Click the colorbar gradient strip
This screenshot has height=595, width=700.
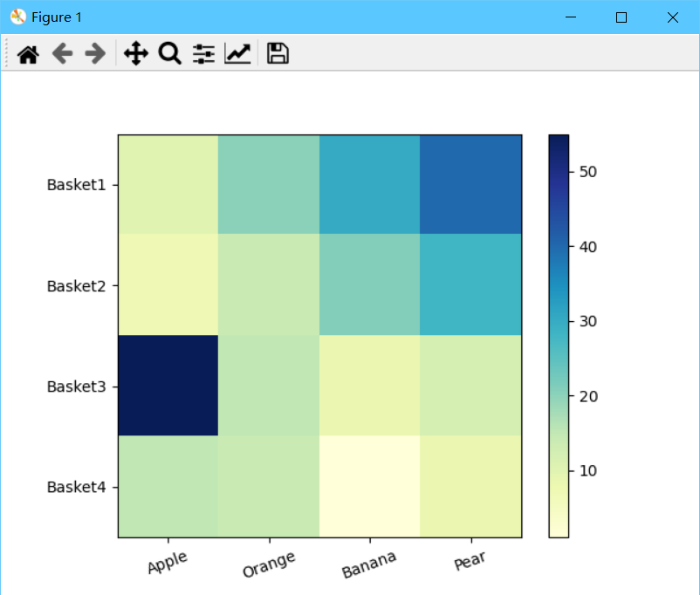tap(559, 336)
